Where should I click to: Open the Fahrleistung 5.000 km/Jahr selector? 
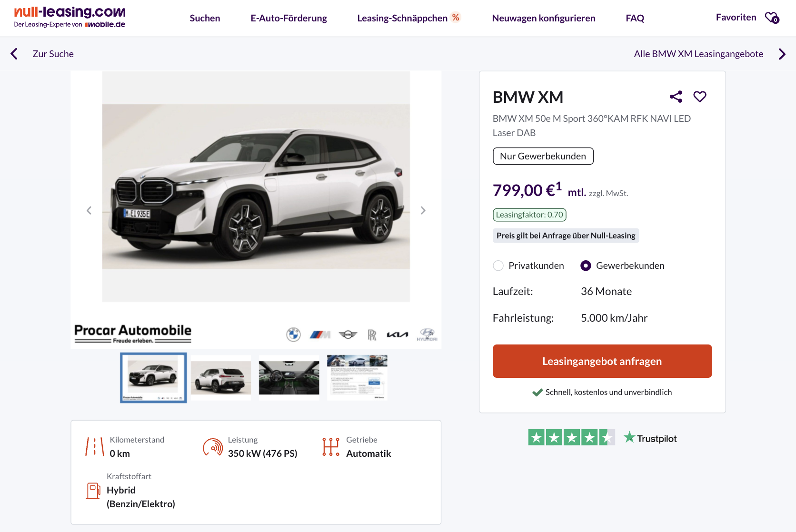[x=614, y=318]
